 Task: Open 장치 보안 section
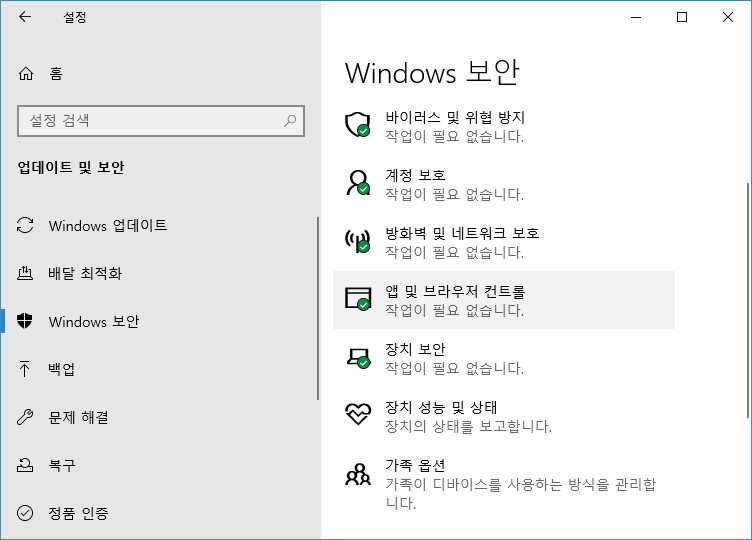click(x=504, y=358)
